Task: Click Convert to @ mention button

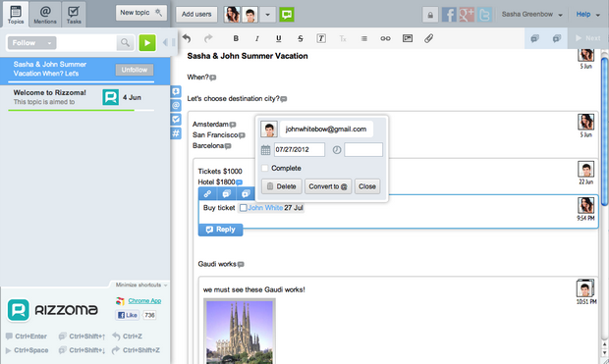Action: click(328, 186)
